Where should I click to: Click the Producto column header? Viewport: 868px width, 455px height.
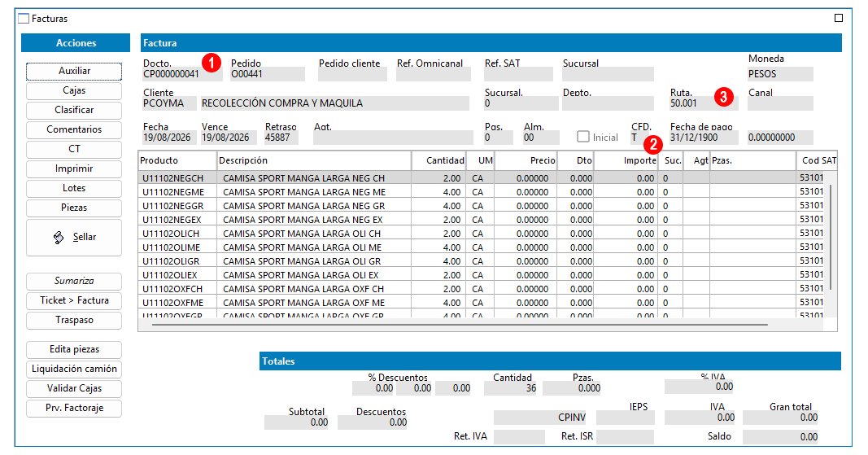[177, 160]
